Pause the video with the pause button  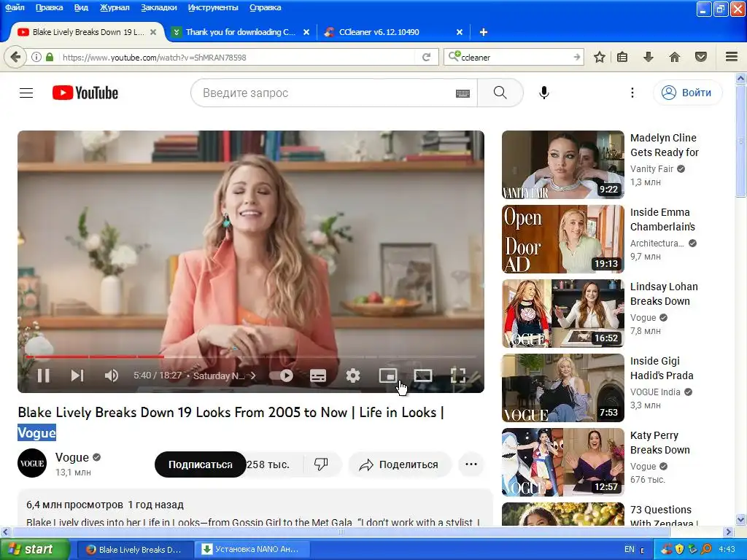click(43, 376)
